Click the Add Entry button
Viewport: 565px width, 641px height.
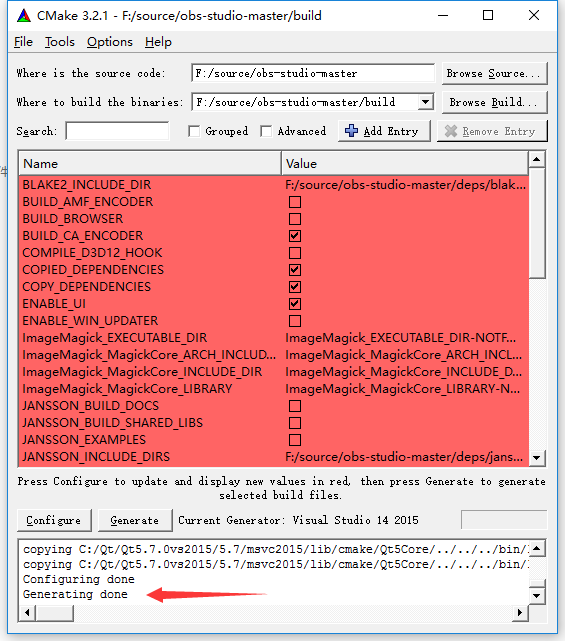pyautogui.click(x=384, y=131)
